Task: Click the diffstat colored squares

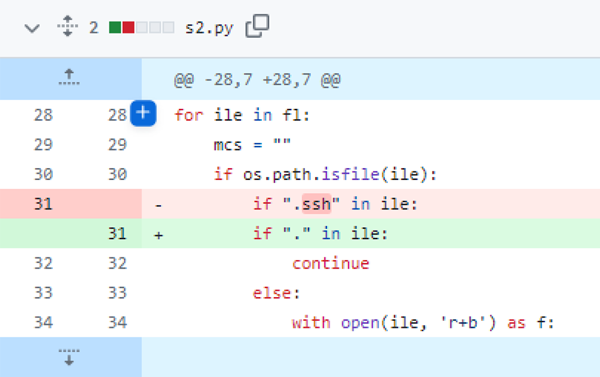Action: (x=142, y=28)
